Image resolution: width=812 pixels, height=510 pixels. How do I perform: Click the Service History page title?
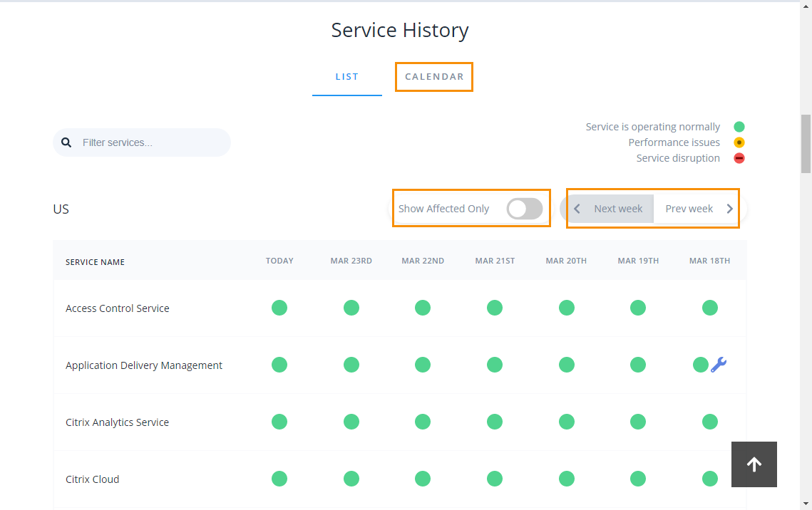coord(400,30)
